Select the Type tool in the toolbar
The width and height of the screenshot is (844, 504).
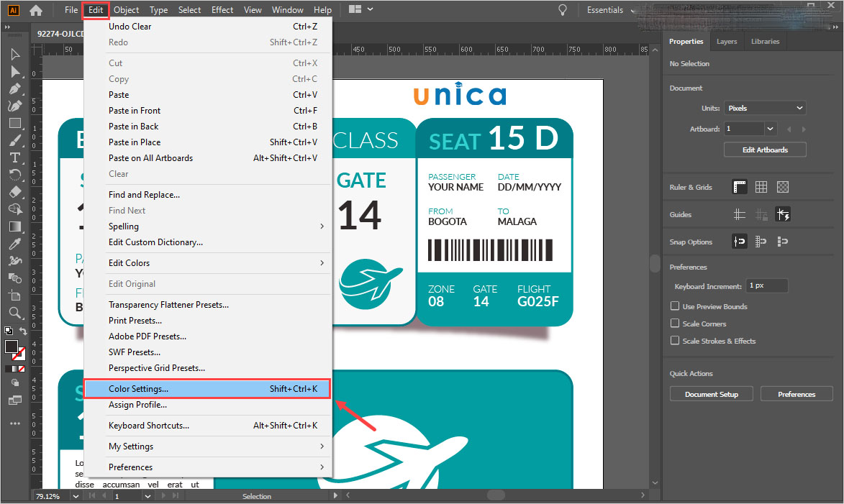(x=14, y=157)
